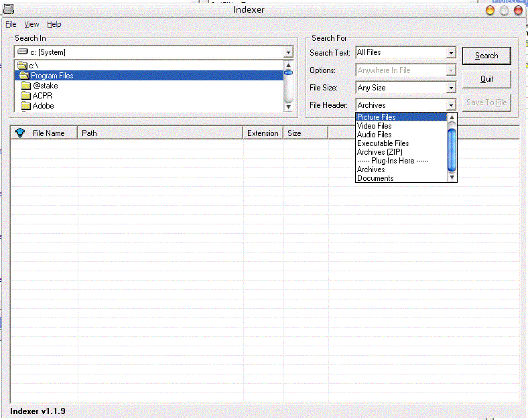
Task: Click the Indexer app icon in title bar
Action: pyautogui.click(x=8, y=9)
